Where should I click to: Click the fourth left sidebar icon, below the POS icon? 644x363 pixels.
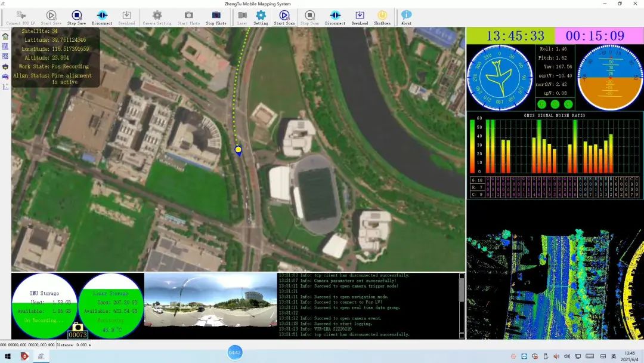(x=5, y=67)
